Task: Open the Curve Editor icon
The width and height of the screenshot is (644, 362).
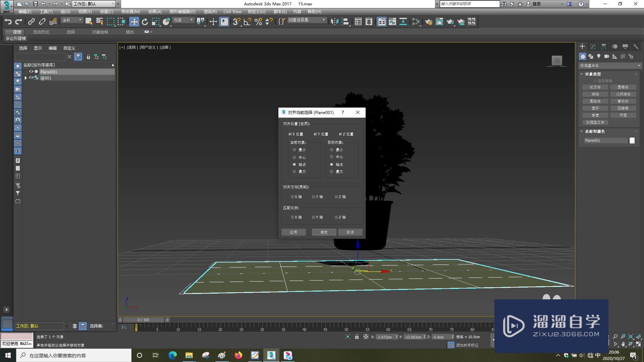Action: (x=392, y=22)
